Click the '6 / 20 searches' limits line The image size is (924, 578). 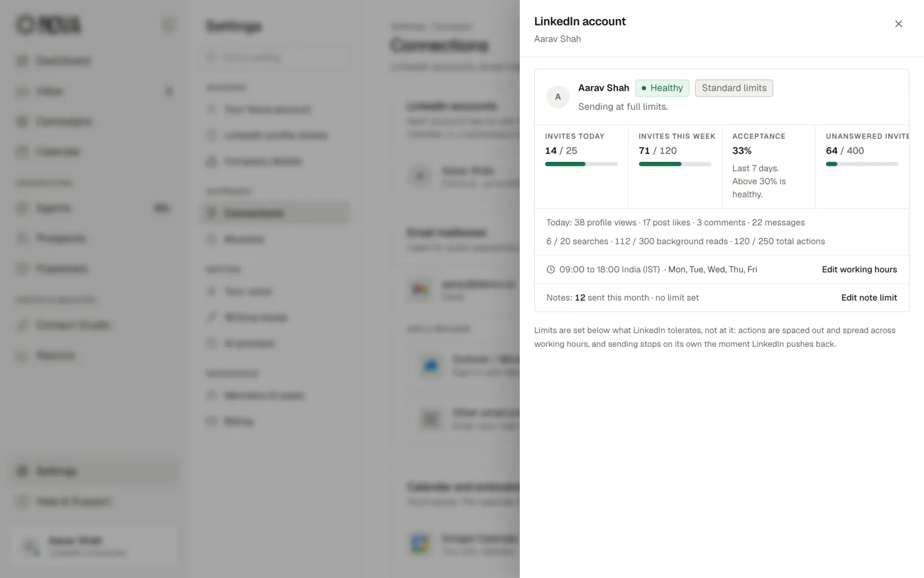pos(685,241)
